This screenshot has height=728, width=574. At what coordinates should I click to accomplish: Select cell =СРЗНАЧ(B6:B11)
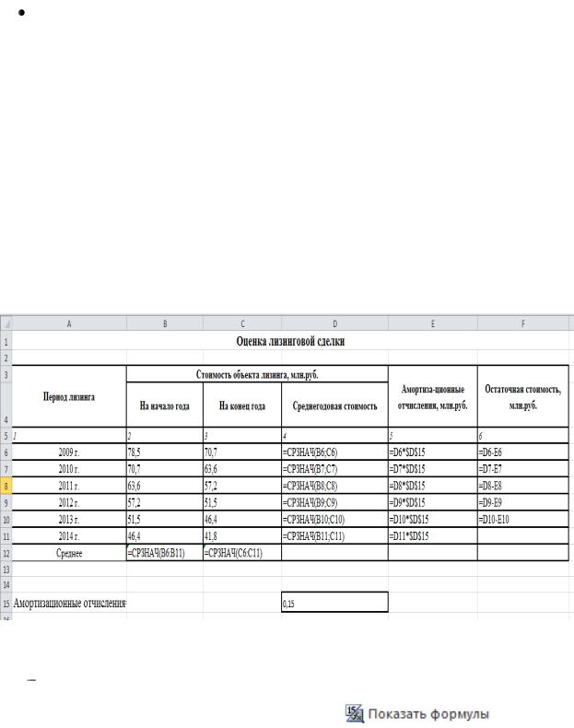pos(165,553)
